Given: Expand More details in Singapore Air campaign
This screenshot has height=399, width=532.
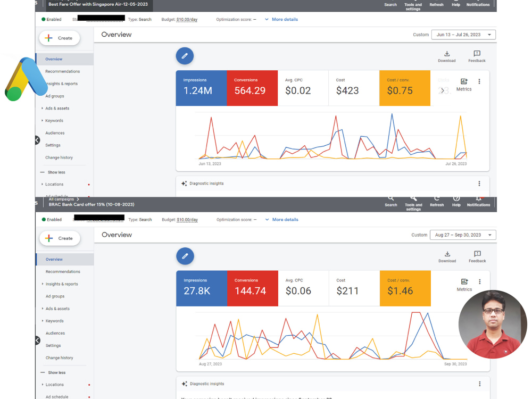Looking at the screenshot, I should 281,19.
